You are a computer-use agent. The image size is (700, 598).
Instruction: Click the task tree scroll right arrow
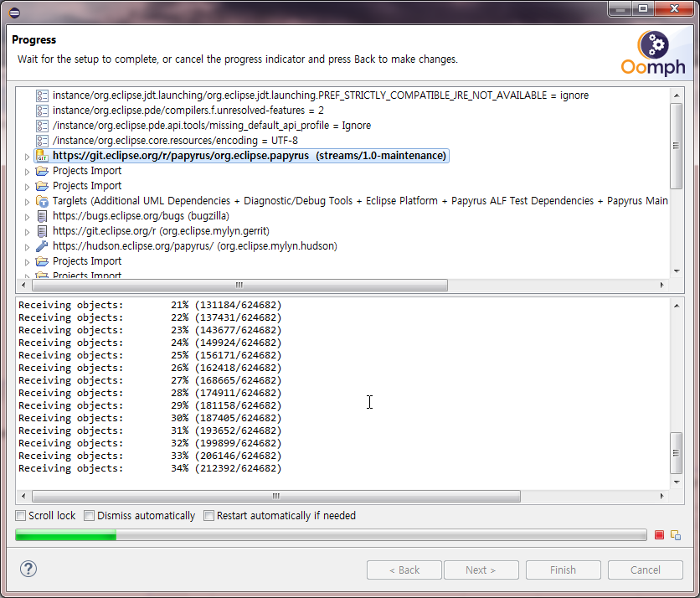click(x=661, y=285)
